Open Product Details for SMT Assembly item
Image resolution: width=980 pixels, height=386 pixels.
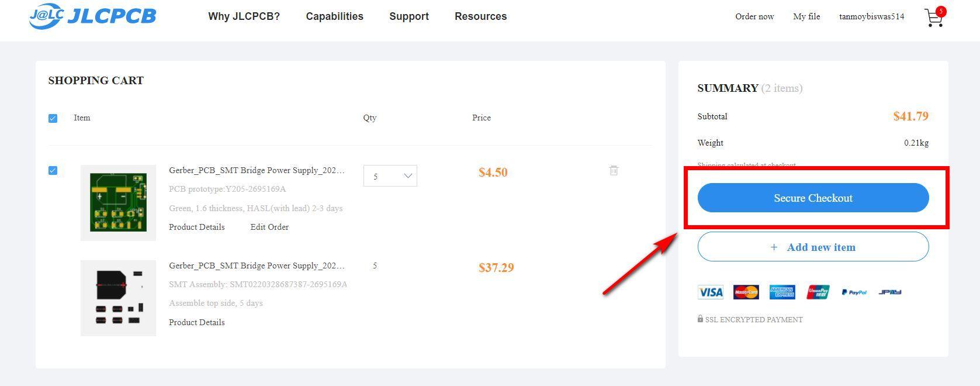[x=197, y=322]
